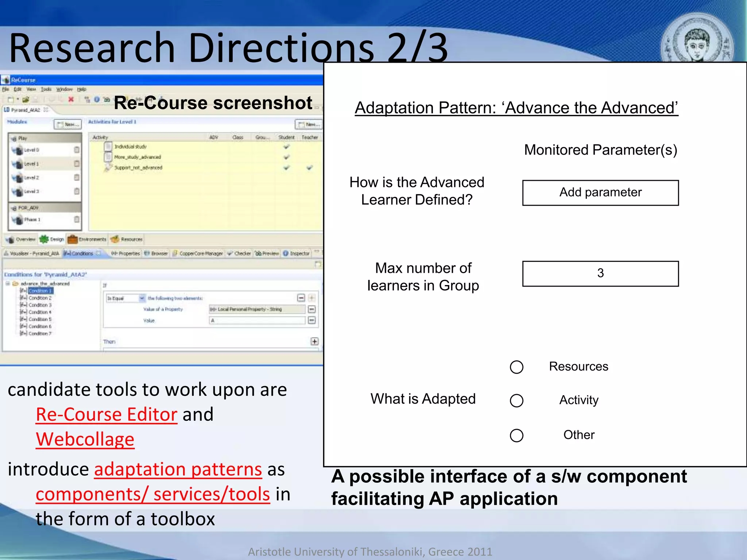Open the Edit menu in ReCourse
Screen dimensions: 747x560
point(18,89)
